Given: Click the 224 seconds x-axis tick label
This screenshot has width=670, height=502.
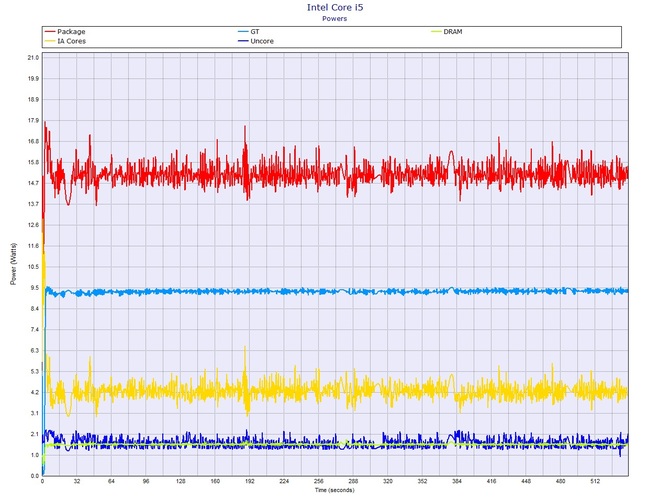Looking at the screenshot, I should pyautogui.click(x=284, y=481).
